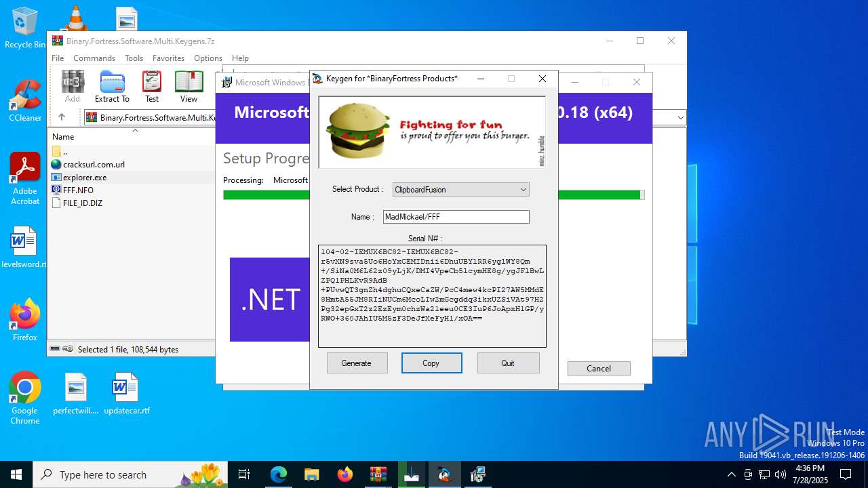Click the Extract To toolbar icon
Viewport: 868px width, 488px height.
[112, 87]
